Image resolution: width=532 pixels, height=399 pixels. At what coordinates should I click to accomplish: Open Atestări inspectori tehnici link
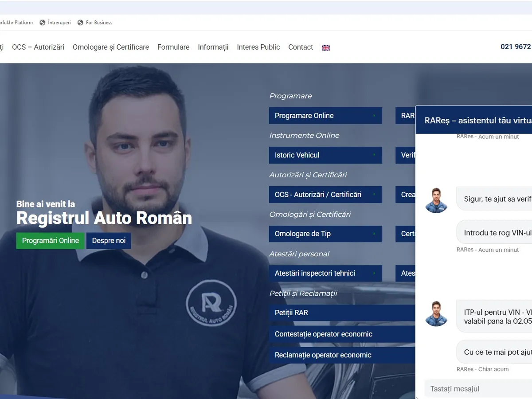(325, 274)
